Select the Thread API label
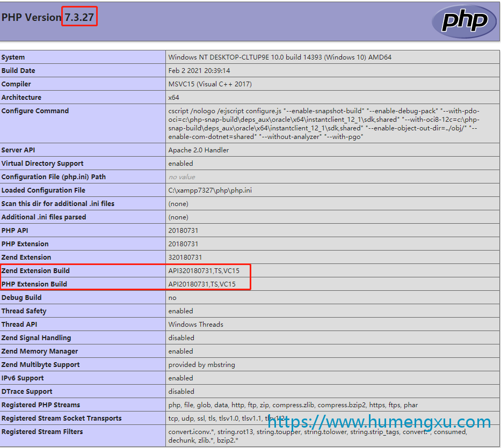This screenshot has height=448, width=501. tap(19, 324)
